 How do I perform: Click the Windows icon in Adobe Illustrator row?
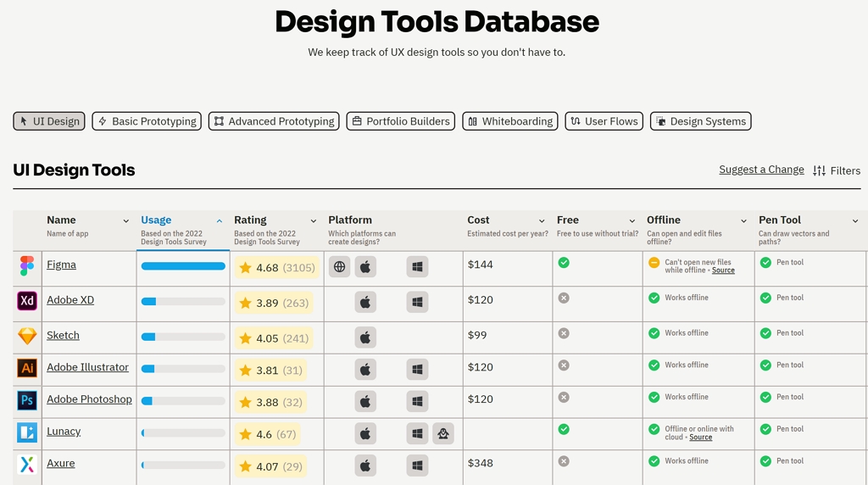tap(417, 370)
